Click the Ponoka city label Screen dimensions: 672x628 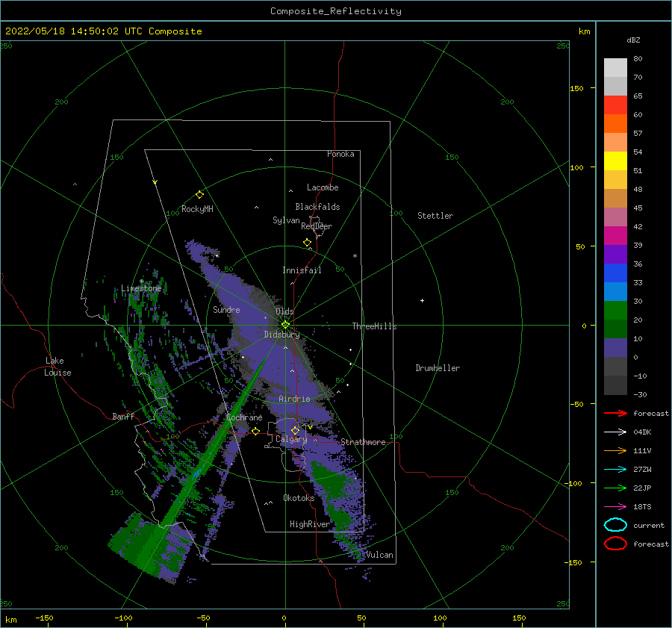tap(340, 154)
